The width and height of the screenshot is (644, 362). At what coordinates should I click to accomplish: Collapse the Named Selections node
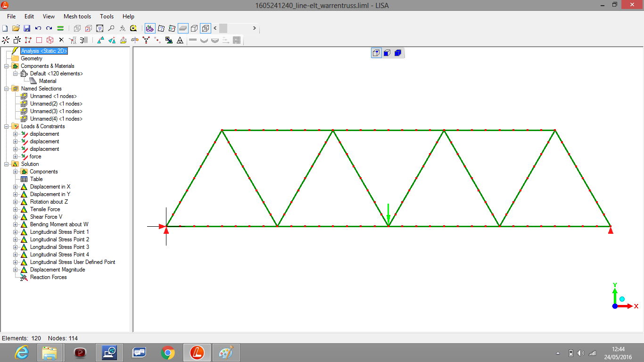tap(7, 89)
